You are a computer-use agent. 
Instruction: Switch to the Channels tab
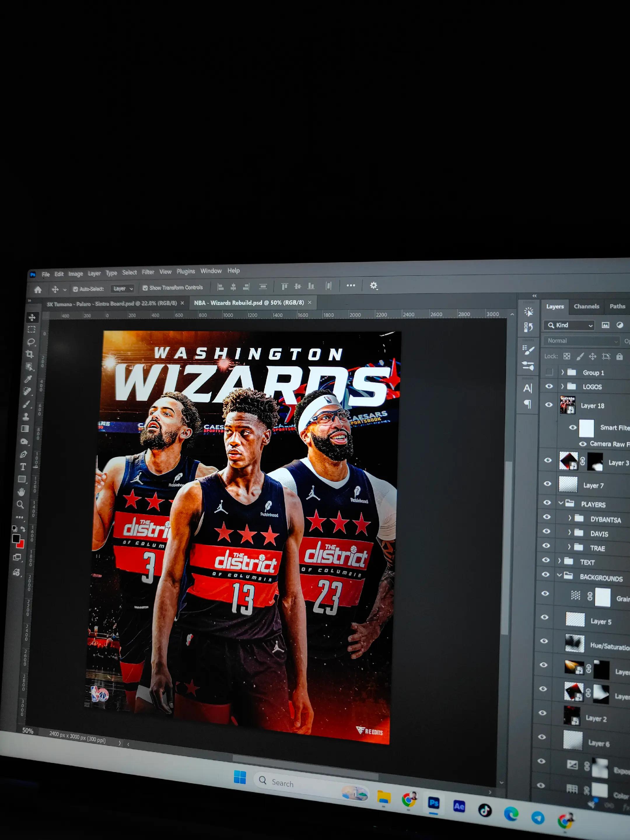tap(586, 306)
